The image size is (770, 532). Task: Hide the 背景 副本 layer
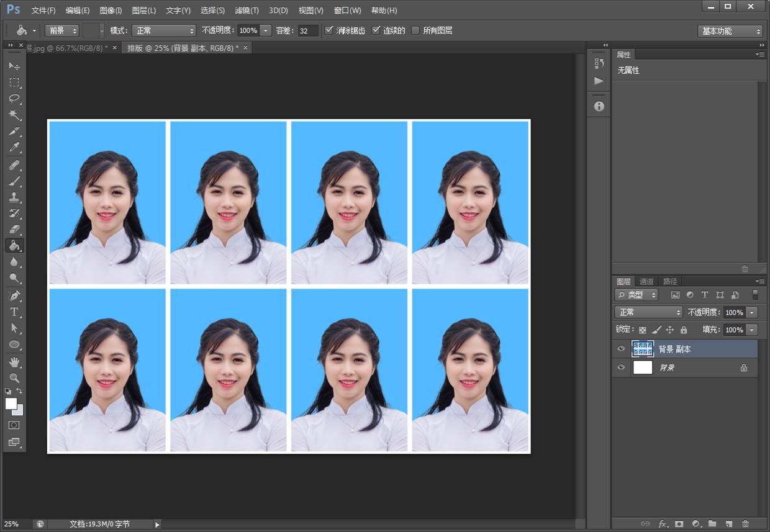(621, 349)
